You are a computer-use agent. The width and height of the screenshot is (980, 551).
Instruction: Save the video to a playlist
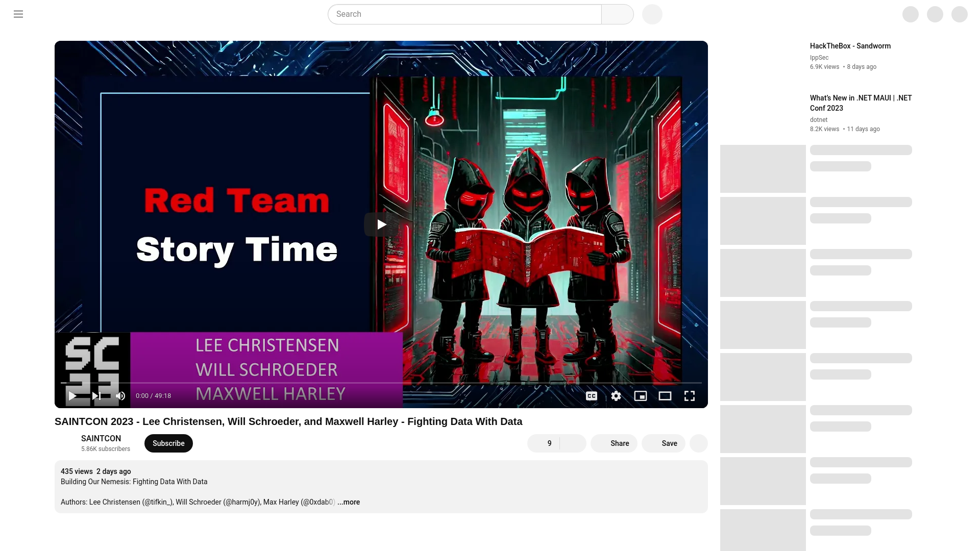[x=664, y=443]
